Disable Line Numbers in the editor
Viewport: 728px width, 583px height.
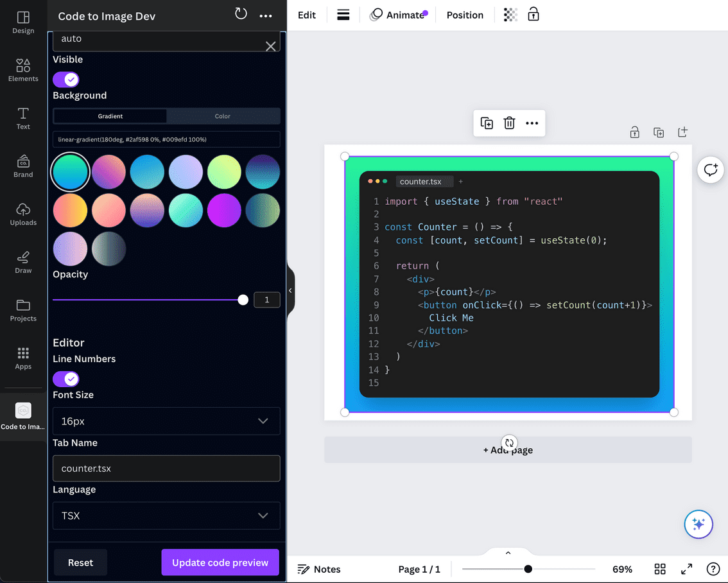65,379
